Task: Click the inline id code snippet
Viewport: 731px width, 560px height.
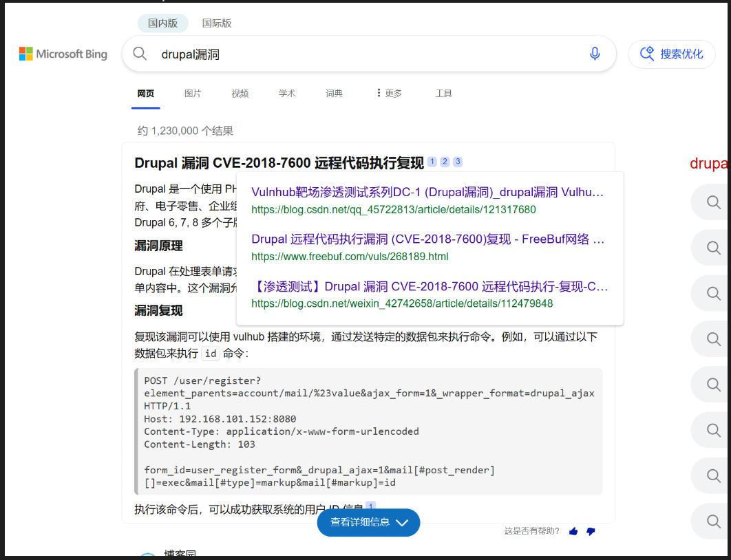Action: pos(211,354)
